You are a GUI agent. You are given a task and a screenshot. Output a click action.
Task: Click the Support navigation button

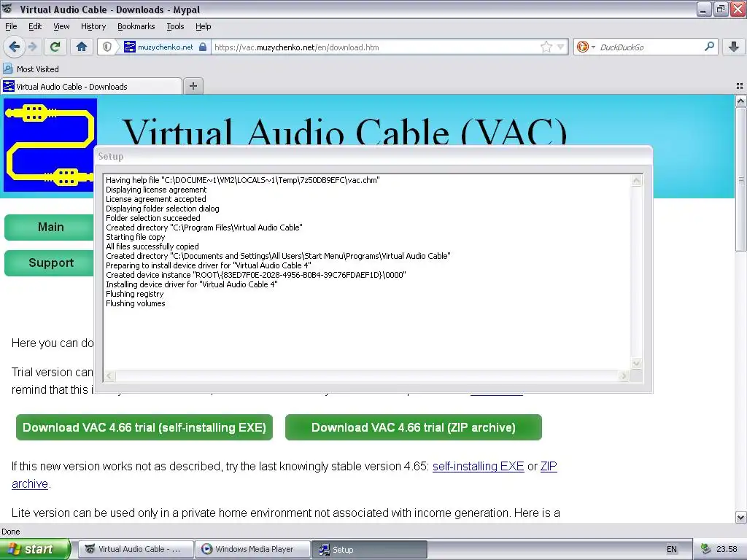(50, 262)
